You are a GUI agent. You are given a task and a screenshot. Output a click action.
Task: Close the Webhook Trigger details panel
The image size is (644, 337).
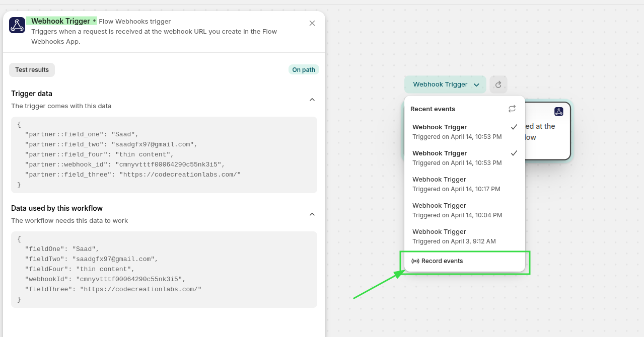pyautogui.click(x=312, y=23)
